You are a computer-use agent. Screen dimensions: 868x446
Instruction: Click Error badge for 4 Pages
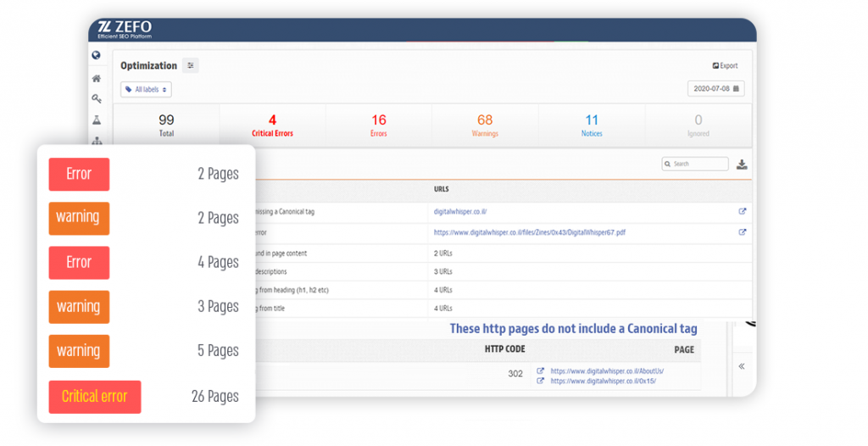(x=79, y=263)
